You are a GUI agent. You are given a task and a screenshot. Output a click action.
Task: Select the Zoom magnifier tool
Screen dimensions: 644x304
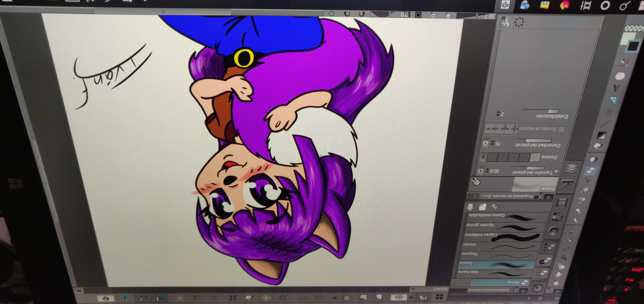[x=556, y=283]
